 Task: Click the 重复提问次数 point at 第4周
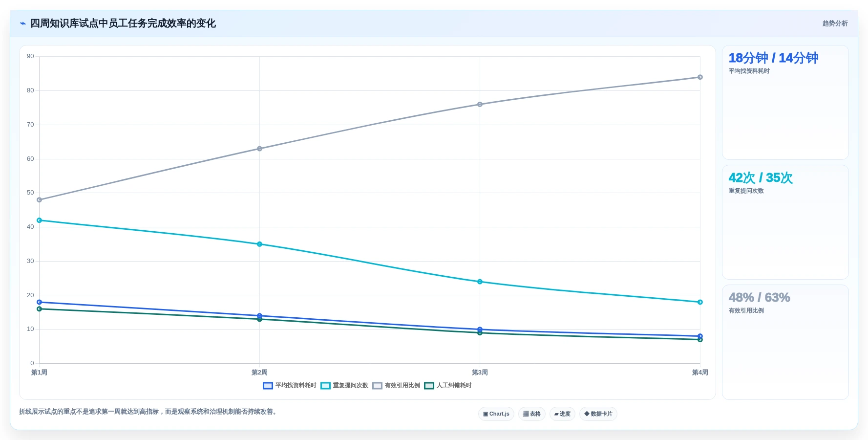click(700, 302)
